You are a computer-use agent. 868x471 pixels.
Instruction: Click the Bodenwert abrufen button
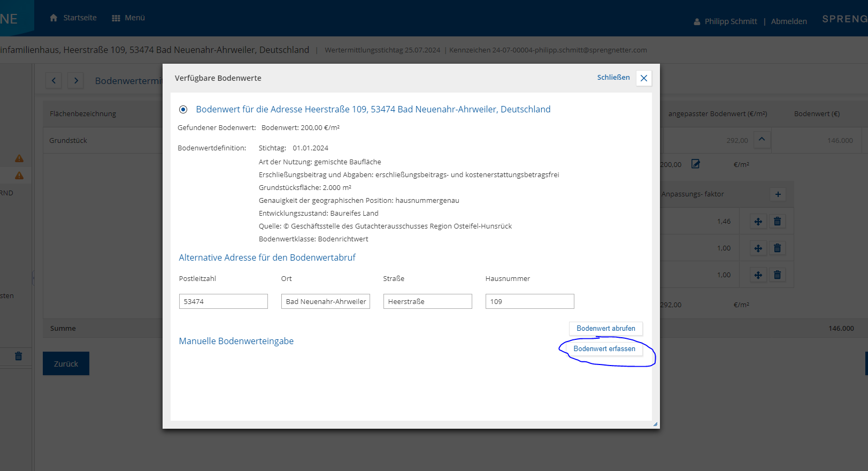coord(605,329)
